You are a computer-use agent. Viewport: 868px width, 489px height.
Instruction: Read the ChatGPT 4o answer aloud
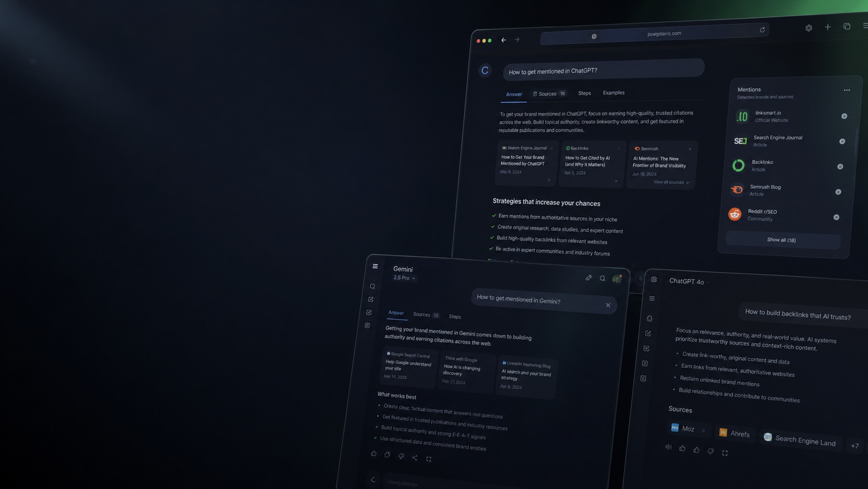(x=668, y=447)
